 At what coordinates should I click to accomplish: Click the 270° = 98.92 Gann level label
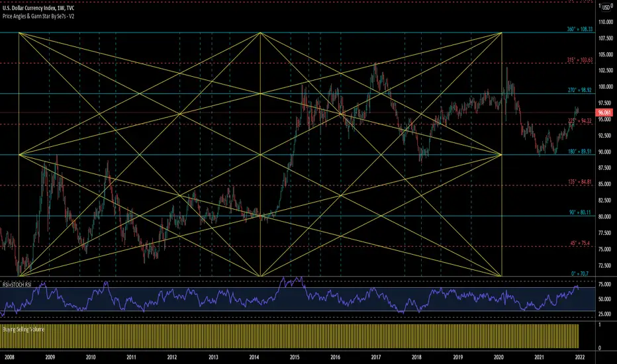(x=580, y=90)
